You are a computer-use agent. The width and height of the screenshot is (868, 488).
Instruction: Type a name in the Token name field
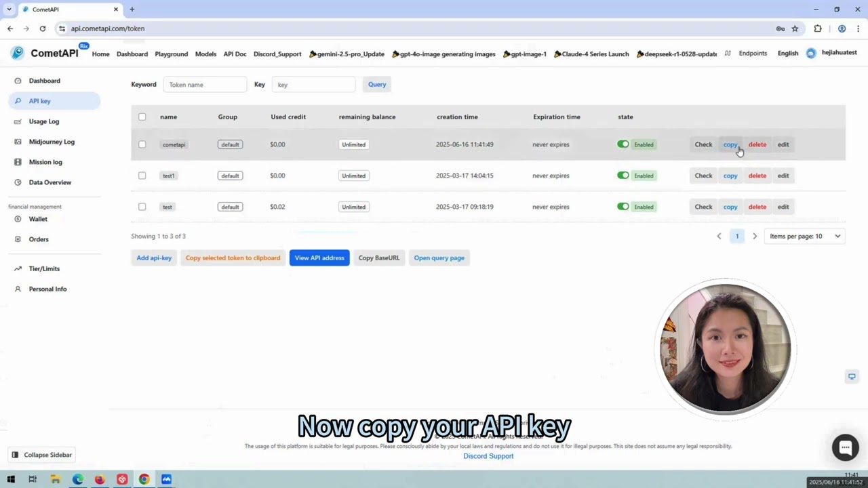205,84
